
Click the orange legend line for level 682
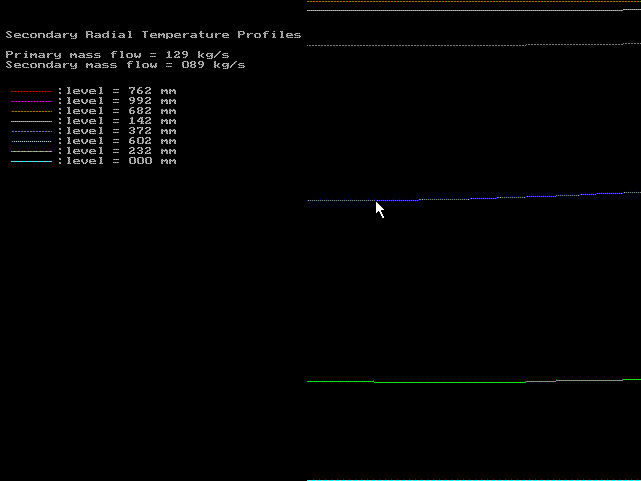[31, 111]
